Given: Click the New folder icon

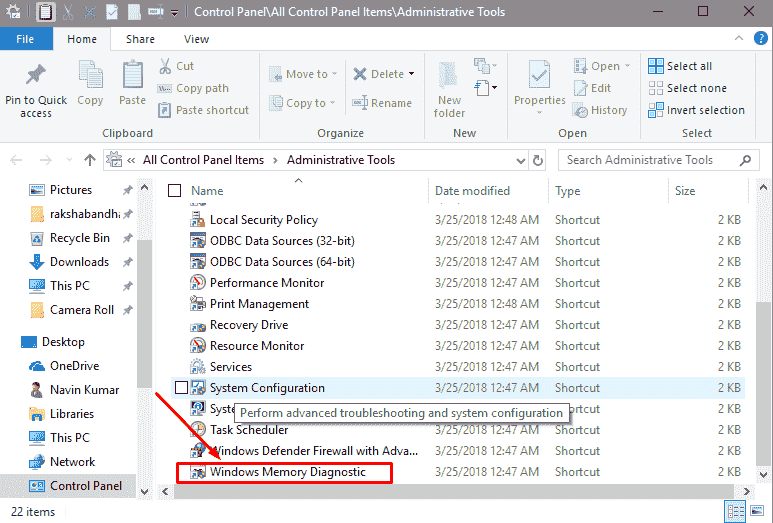Looking at the screenshot, I should [449, 75].
